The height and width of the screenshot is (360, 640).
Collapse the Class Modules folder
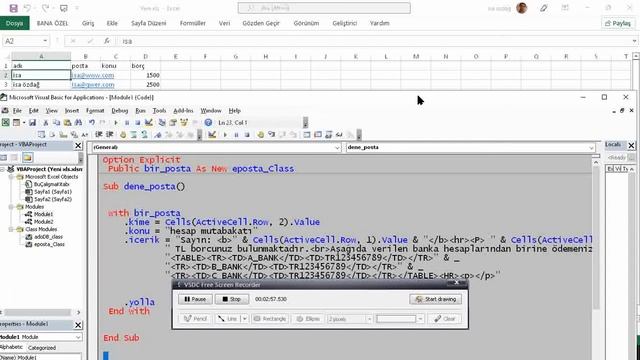coord(12,229)
